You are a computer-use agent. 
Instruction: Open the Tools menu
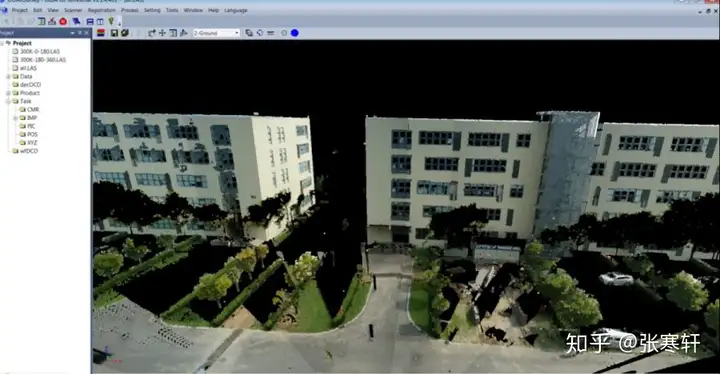[172, 10]
